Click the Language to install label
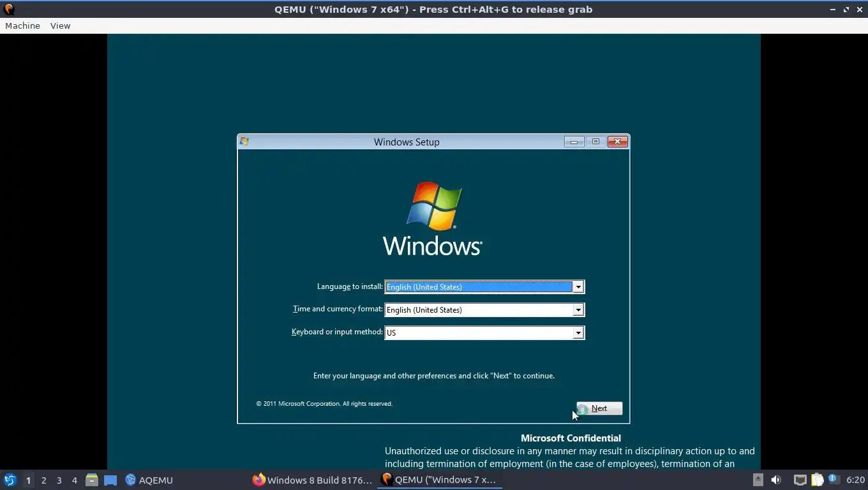The width and height of the screenshot is (868, 490). tap(350, 286)
